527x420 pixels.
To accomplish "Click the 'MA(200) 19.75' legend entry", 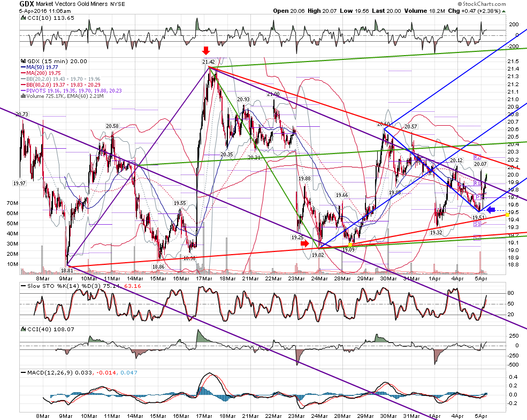I will [44, 73].
